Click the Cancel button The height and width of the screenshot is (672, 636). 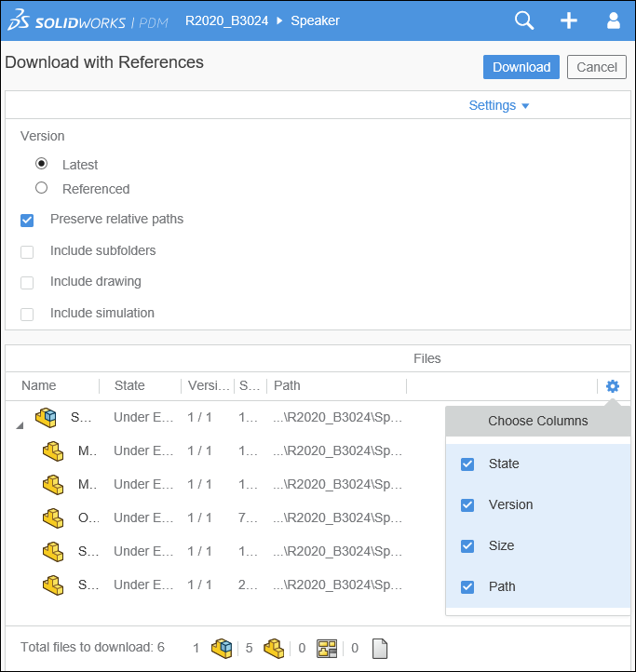(596, 67)
